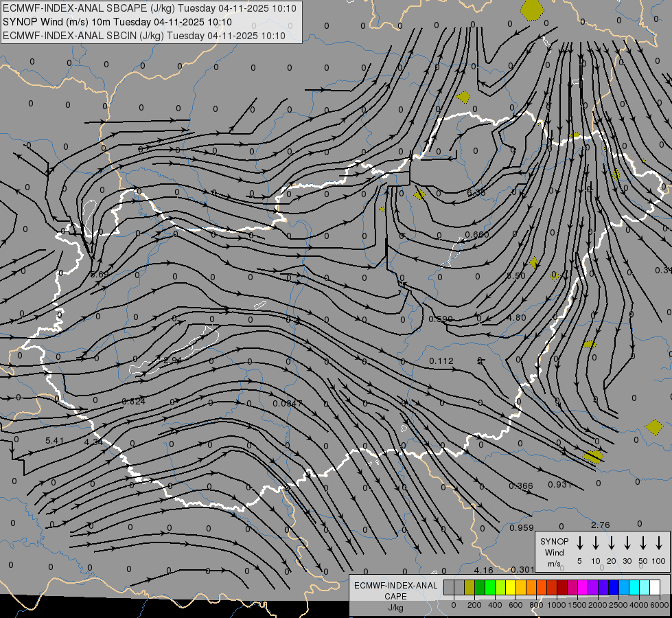Click the SBCAPE title line in header
672x618 pixels.
(x=150, y=8)
